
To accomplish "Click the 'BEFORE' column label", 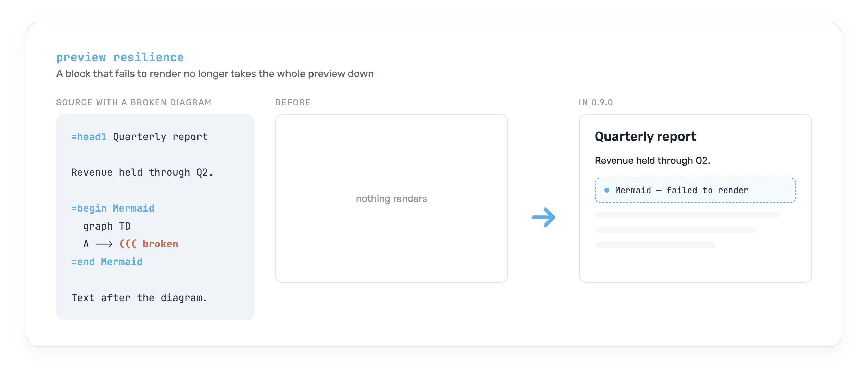I will pyautogui.click(x=293, y=102).
